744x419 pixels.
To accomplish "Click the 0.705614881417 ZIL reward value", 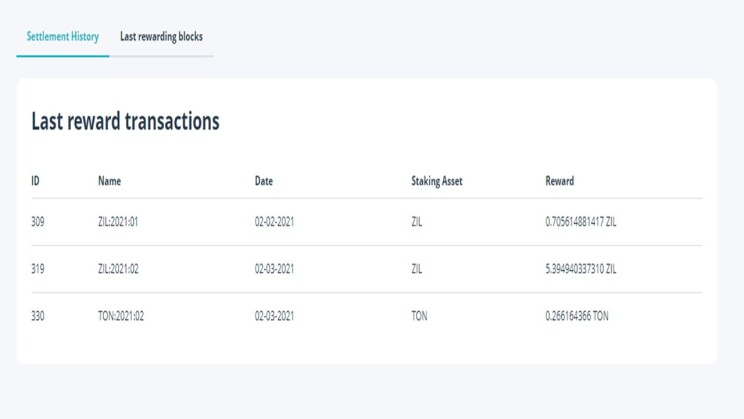I will click(x=581, y=222).
